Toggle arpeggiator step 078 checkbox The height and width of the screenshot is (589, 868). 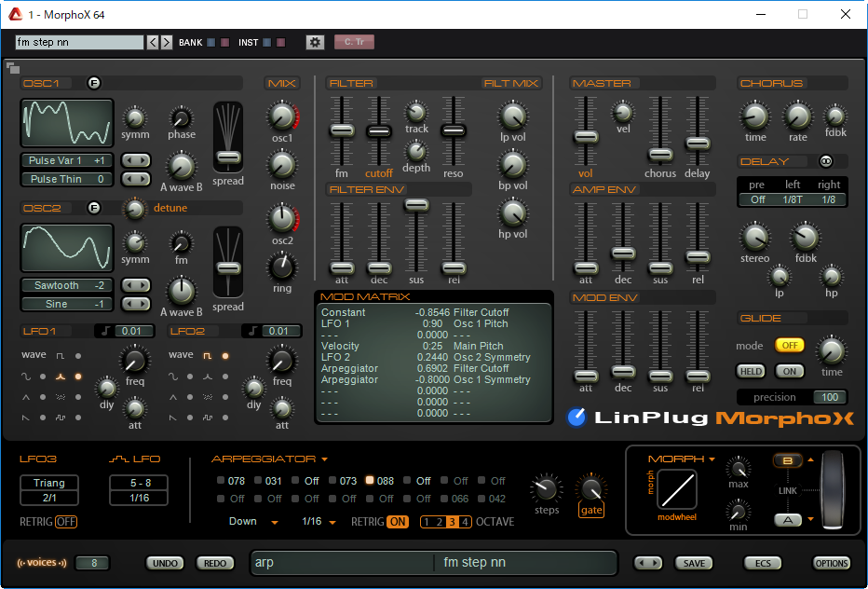pyautogui.click(x=221, y=480)
